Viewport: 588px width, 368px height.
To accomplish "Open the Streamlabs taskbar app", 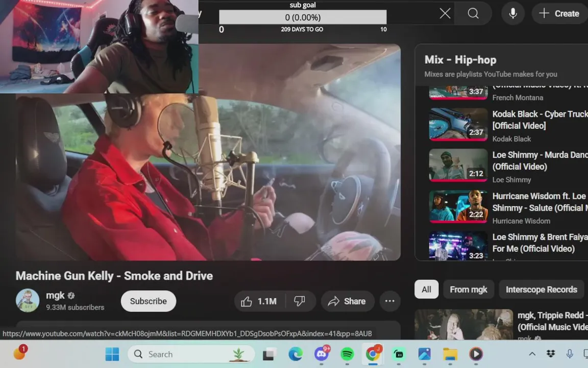I will tap(399, 354).
